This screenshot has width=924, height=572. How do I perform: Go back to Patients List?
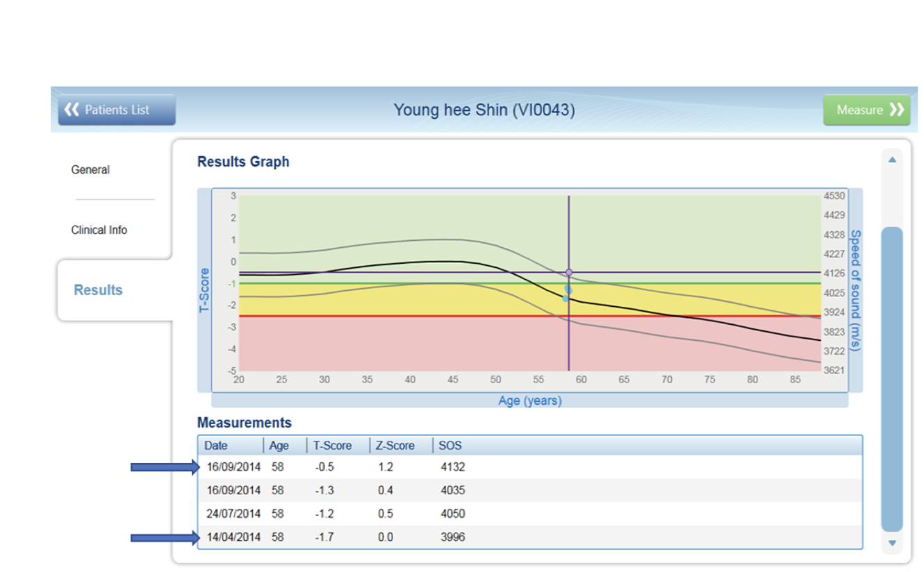117,110
